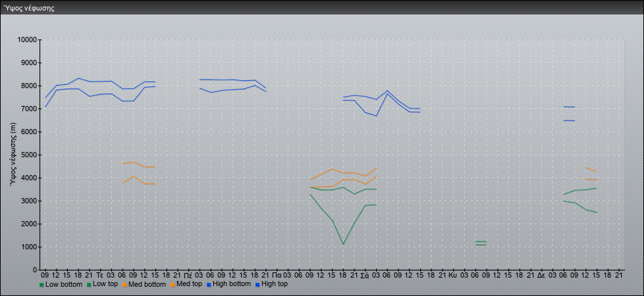Click the blue High top color square

(x=257, y=285)
